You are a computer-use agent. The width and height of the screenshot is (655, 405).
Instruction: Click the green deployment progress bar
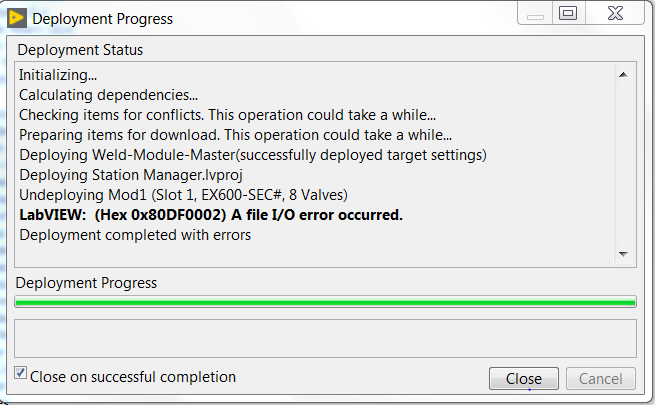pos(325,302)
